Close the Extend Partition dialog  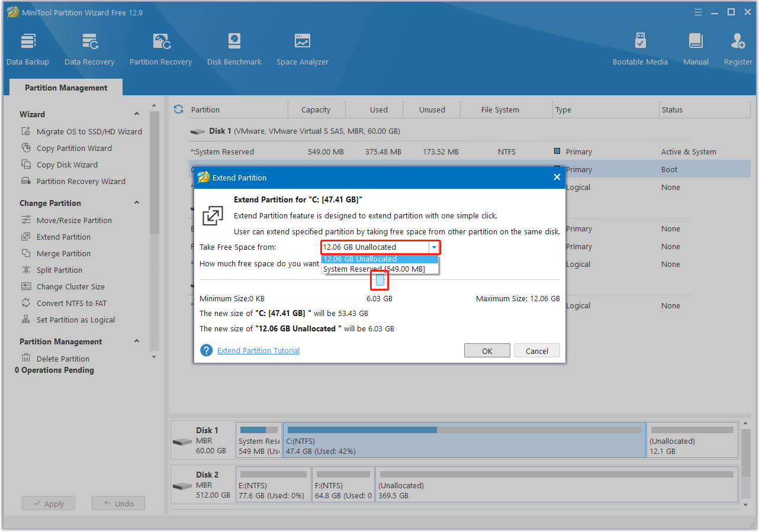(x=557, y=177)
